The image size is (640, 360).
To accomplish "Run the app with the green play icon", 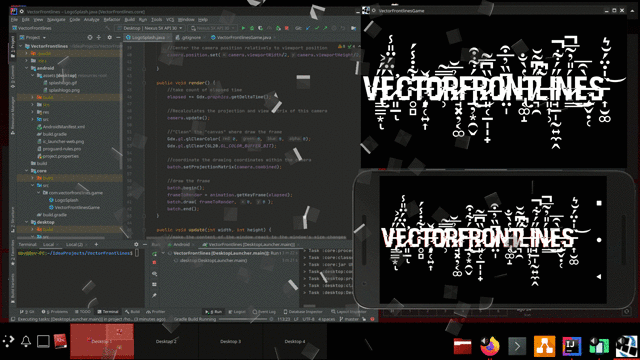I will tap(243, 28).
